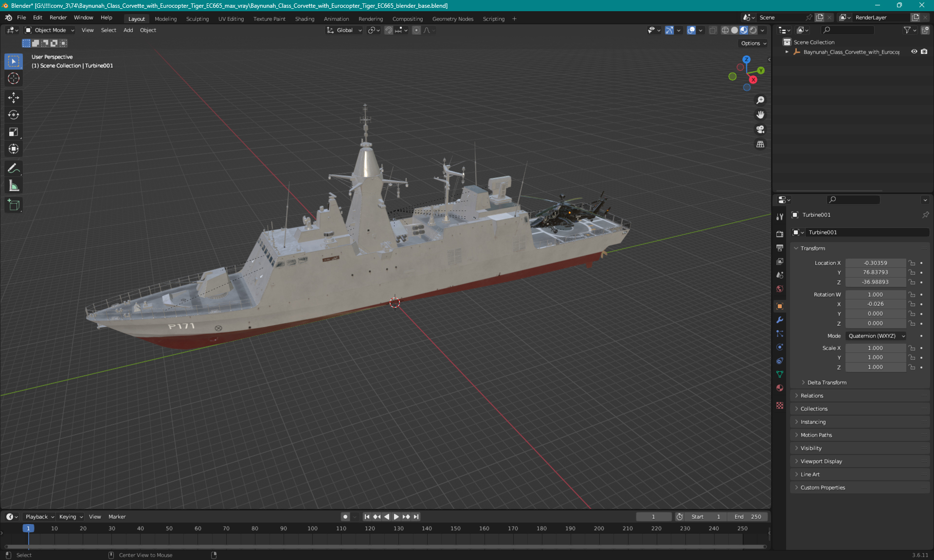Screen dimensions: 934x560
Task: Toggle timeline auto keying record button
Action: [x=345, y=517]
